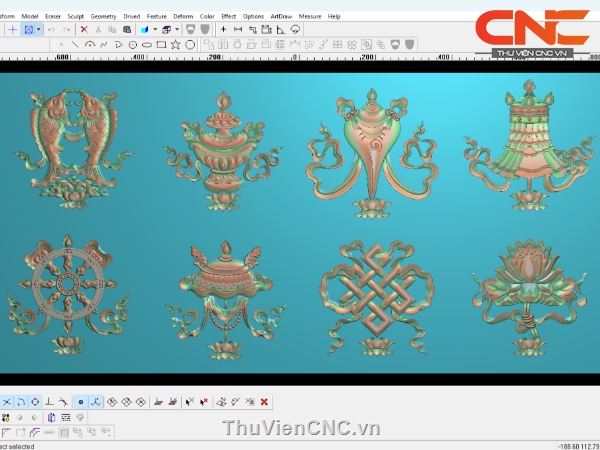Open the Effect menu
The width and height of the screenshot is (600, 450).
coord(228,16)
